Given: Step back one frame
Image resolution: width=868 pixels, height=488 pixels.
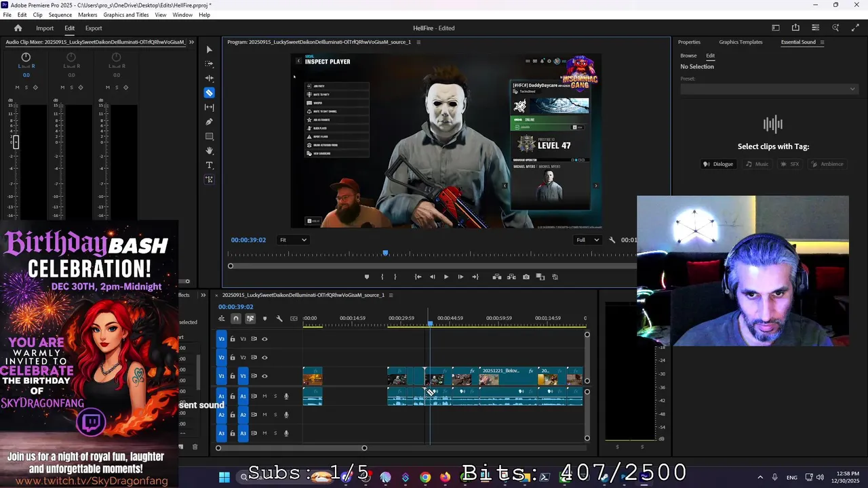Looking at the screenshot, I should tap(432, 277).
